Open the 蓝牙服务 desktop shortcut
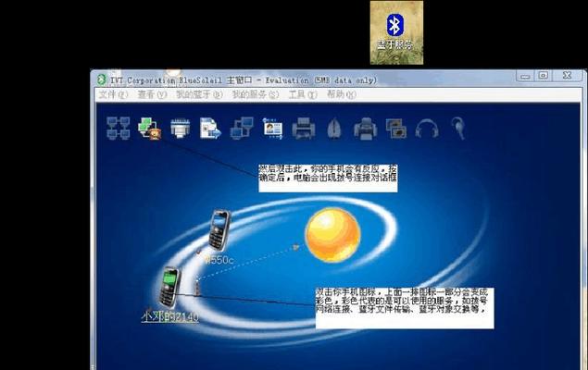Image resolution: width=588 pixels, height=370 pixels. click(396, 32)
